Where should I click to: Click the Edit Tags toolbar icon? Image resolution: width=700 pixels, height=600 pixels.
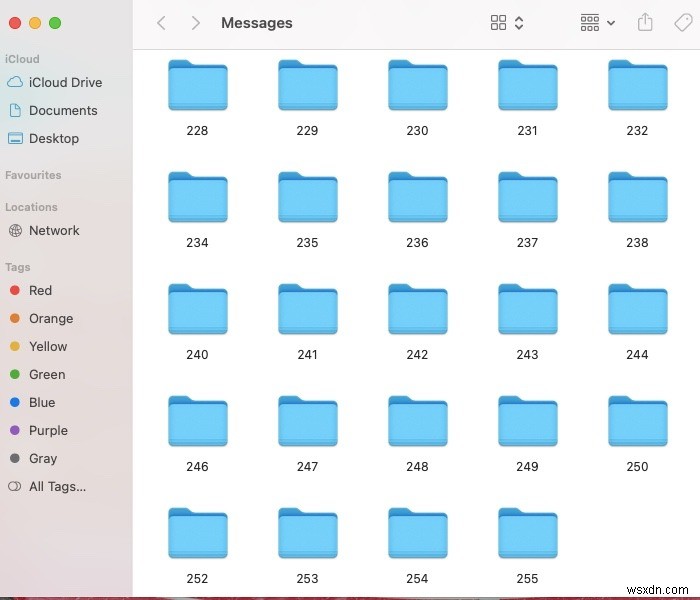click(683, 22)
